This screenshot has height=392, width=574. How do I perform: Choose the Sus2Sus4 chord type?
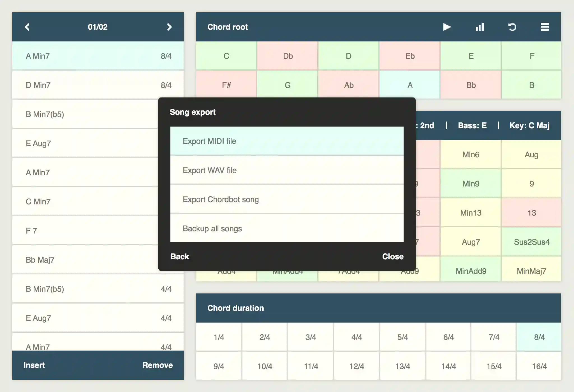[531, 242]
